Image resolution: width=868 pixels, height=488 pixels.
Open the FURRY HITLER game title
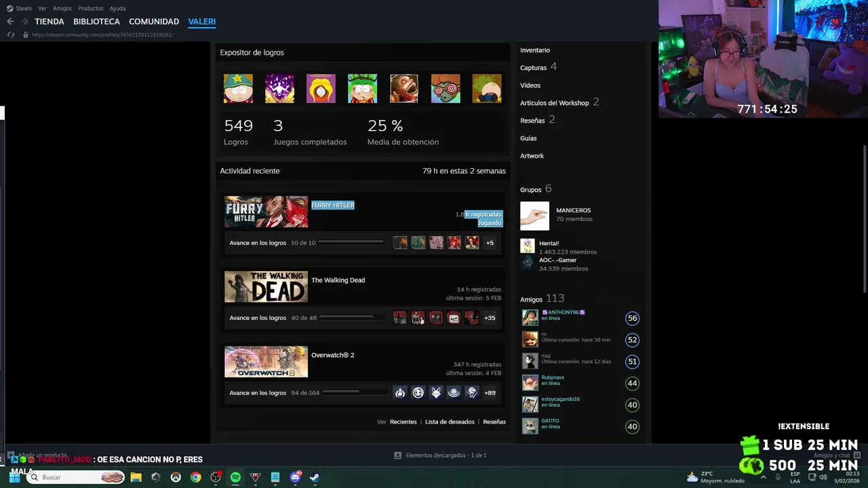(x=333, y=205)
